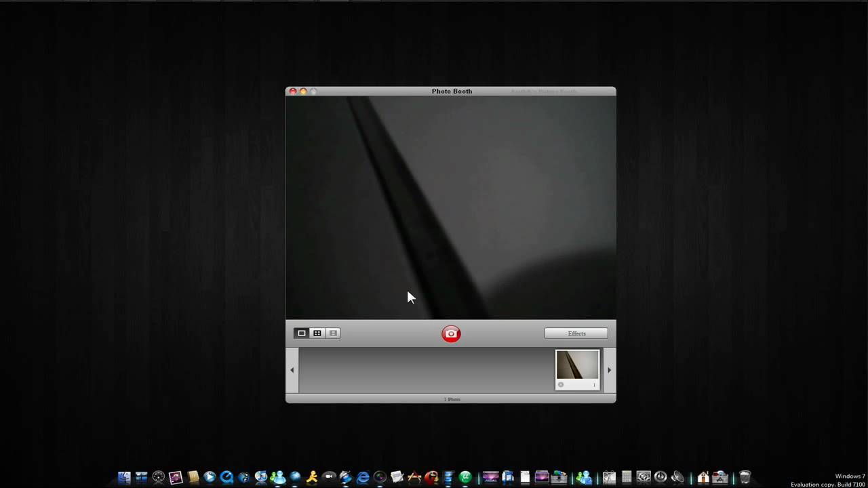Delete the photo using its small x badge

click(x=561, y=385)
